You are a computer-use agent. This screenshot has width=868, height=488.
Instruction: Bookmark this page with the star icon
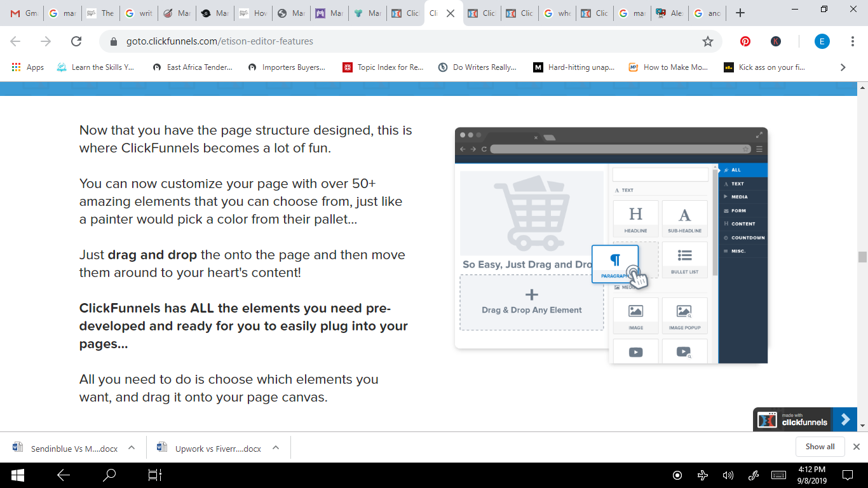coord(707,41)
